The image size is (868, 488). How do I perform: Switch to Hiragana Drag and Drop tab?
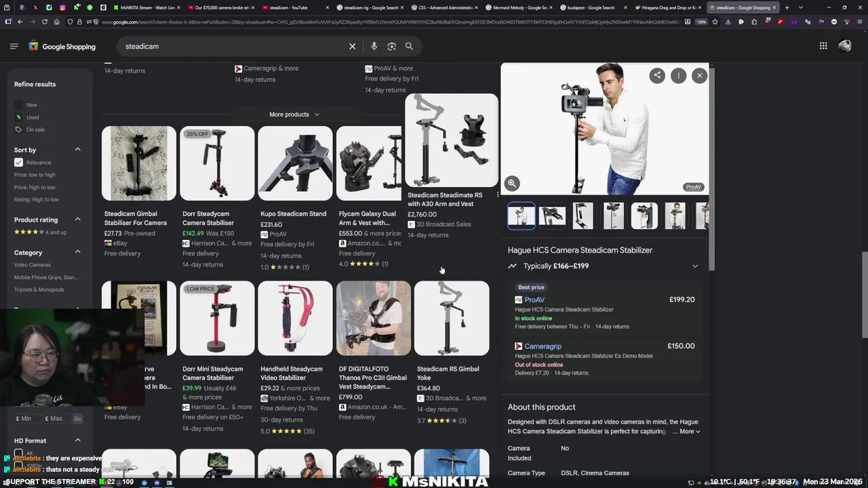[668, 7]
